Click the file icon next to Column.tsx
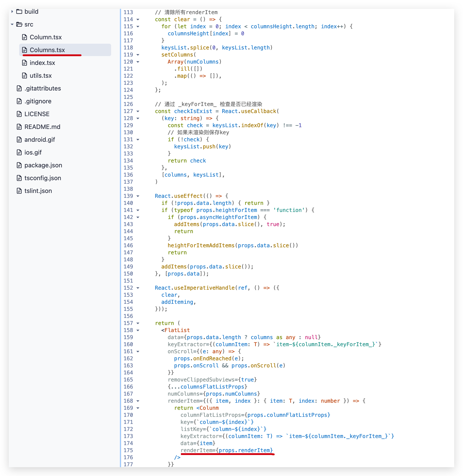 pos(24,37)
